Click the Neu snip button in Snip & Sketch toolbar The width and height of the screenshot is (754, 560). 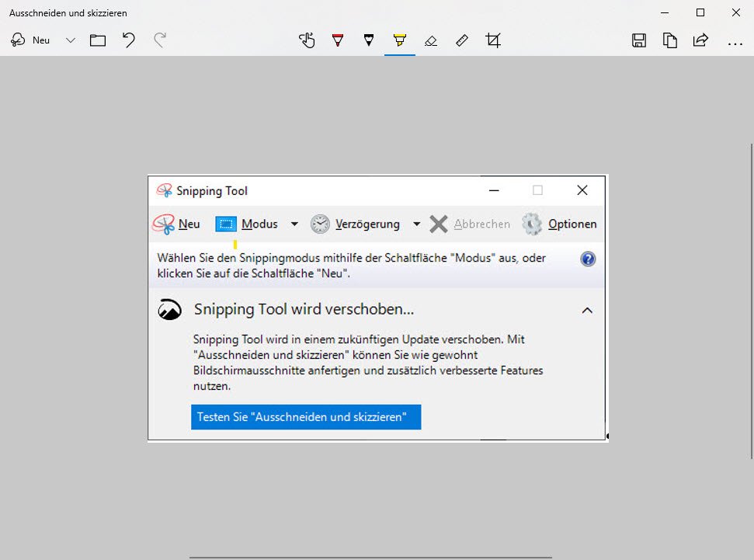coord(30,40)
